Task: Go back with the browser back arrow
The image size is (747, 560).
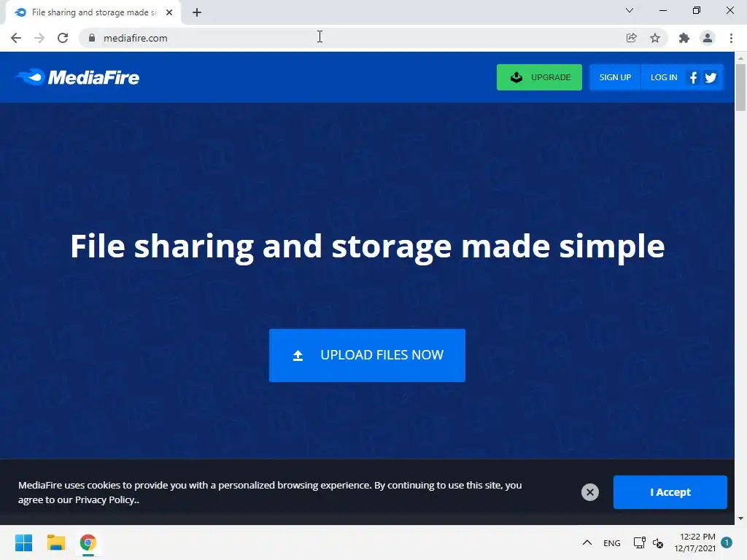Action: [x=16, y=38]
